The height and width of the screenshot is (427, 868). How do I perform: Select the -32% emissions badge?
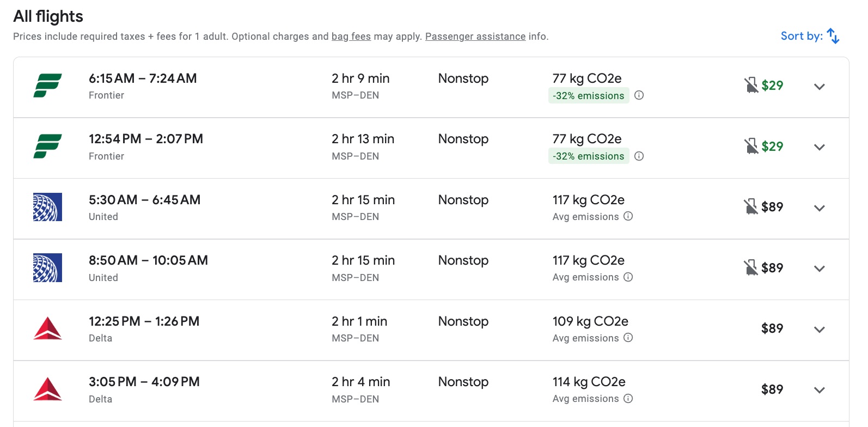pos(588,95)
